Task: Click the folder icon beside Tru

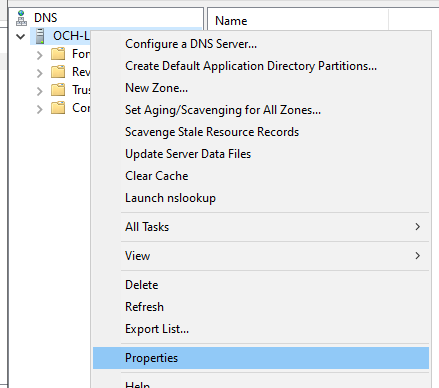Action: [x=58, y=90]
